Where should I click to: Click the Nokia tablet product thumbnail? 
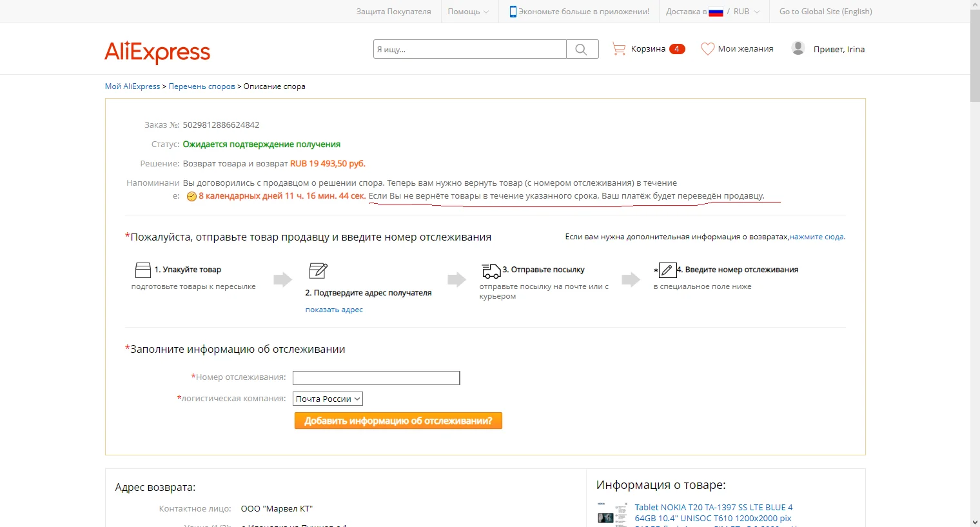(612, 514)
